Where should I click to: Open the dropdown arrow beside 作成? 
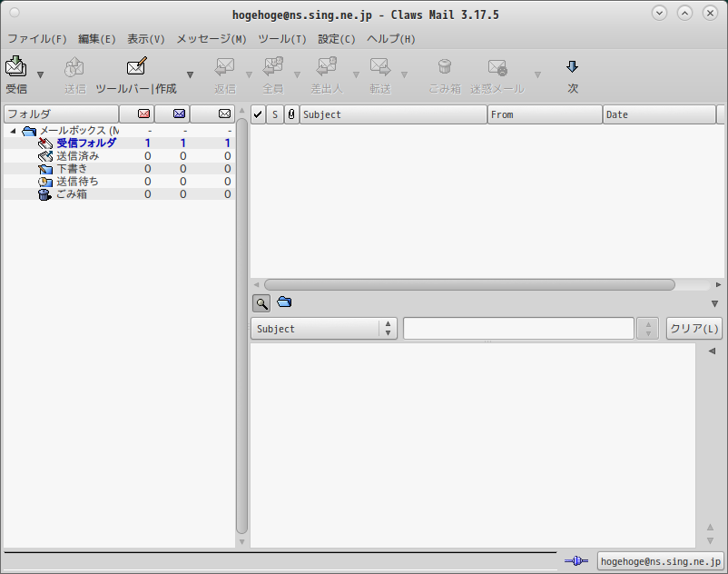190,74
